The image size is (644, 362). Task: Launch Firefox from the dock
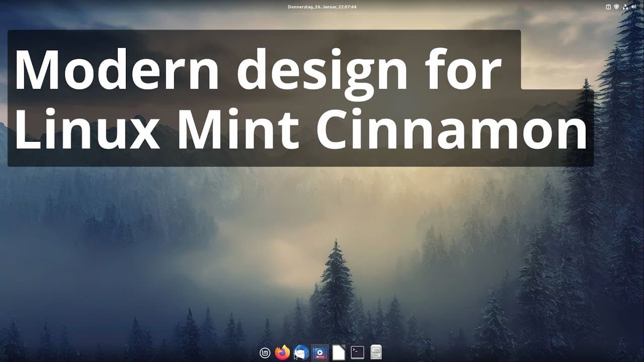pyautogui.click(x=283, y=352)
